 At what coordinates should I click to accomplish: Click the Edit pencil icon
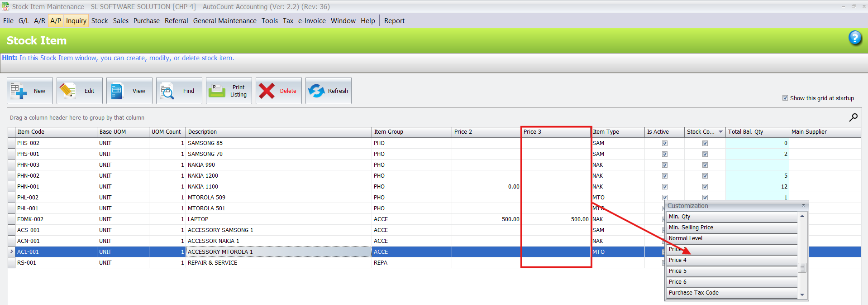[x=68, y=91]
